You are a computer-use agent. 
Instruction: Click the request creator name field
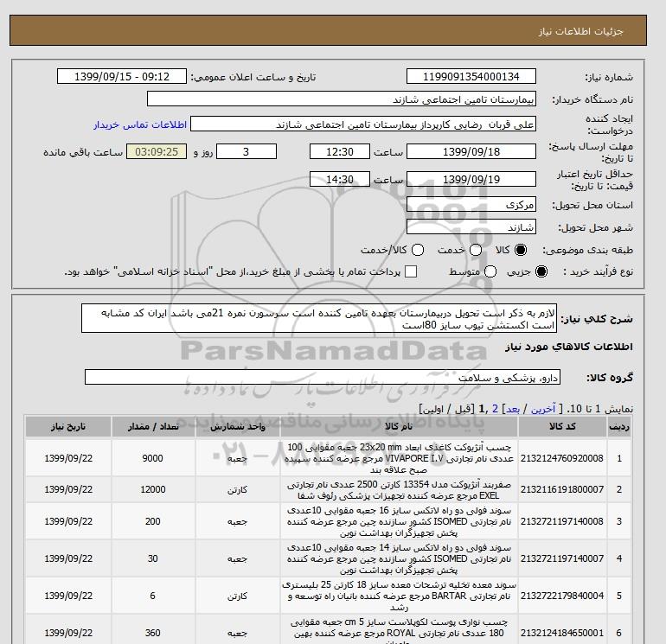point(363,124)
